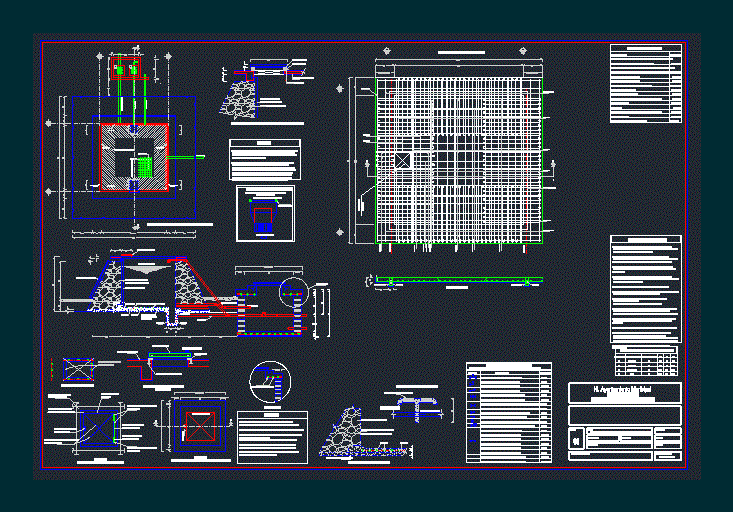Click the logo in the title block
The image size is (733, 512).
pyautogui.click(x=575, y=439)
